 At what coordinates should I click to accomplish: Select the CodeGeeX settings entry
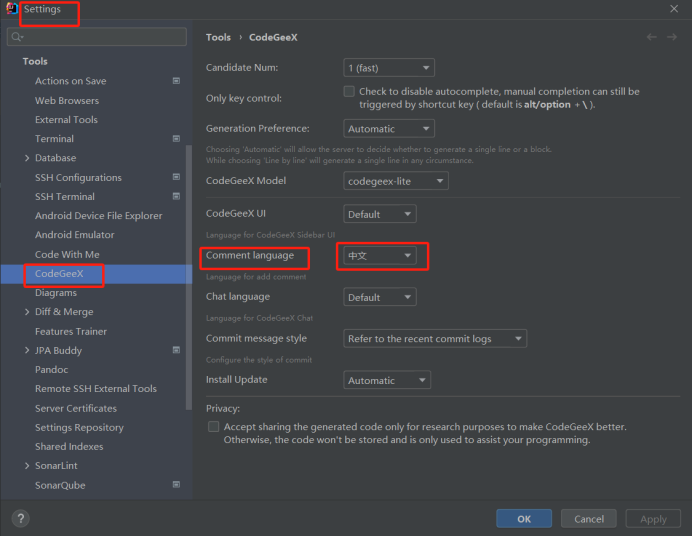[59, 274]
